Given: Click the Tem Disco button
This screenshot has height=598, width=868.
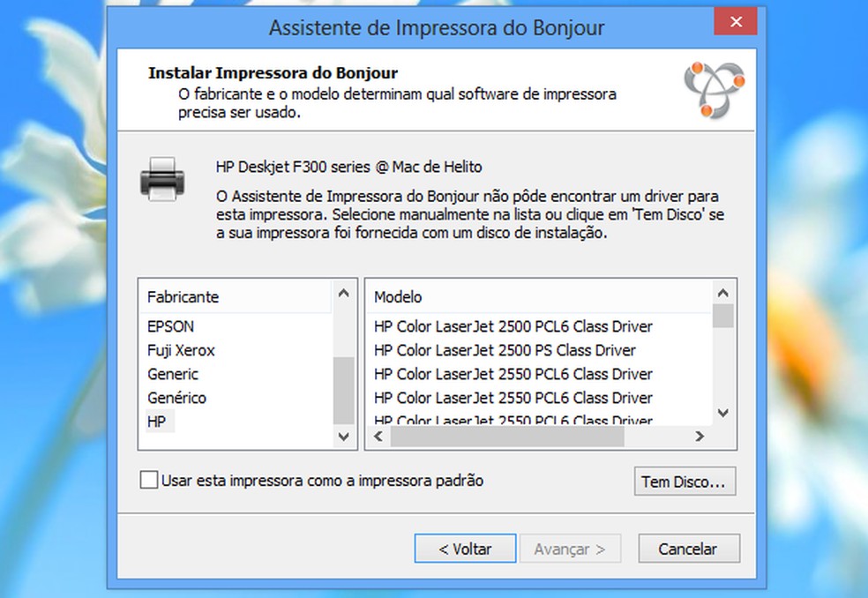Looking at the screenshot, I should pyautogui.click(x=685, y=482).
